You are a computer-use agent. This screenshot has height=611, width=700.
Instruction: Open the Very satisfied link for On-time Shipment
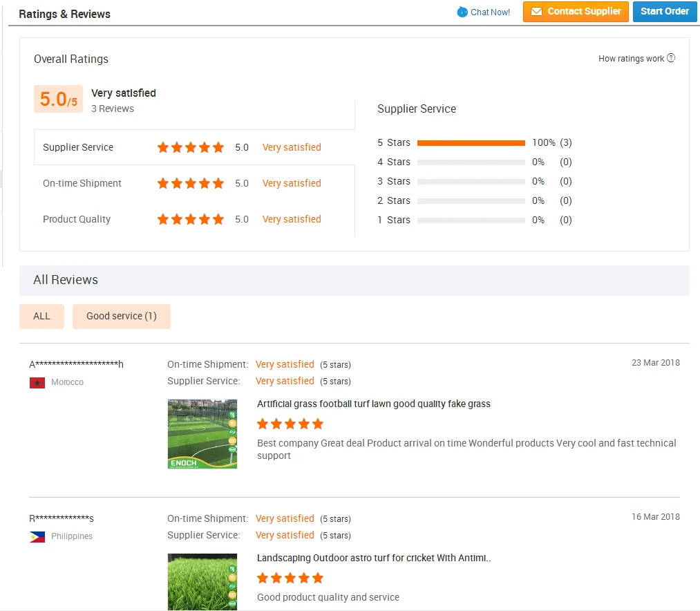coord(291,183)
